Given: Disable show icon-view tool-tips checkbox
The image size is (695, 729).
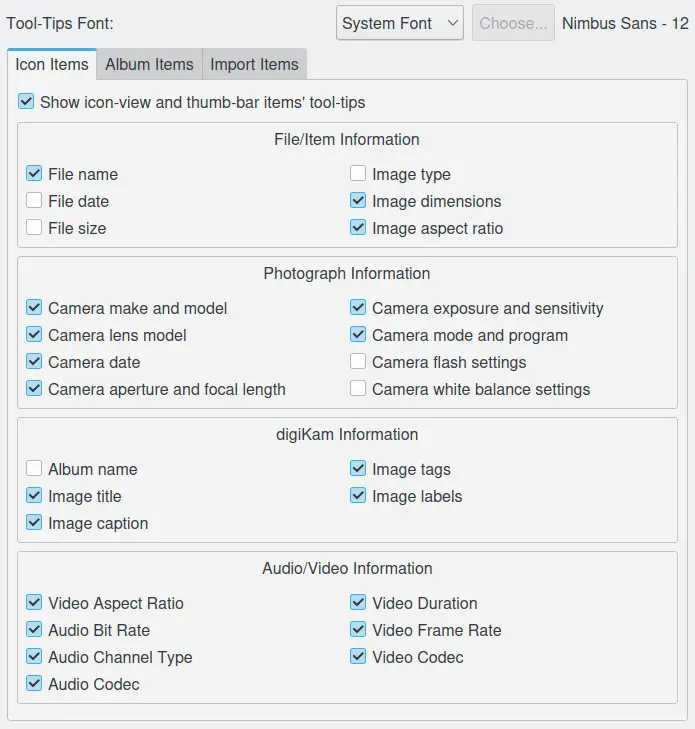Looking at the screenshot, I should tap(26, 102).
